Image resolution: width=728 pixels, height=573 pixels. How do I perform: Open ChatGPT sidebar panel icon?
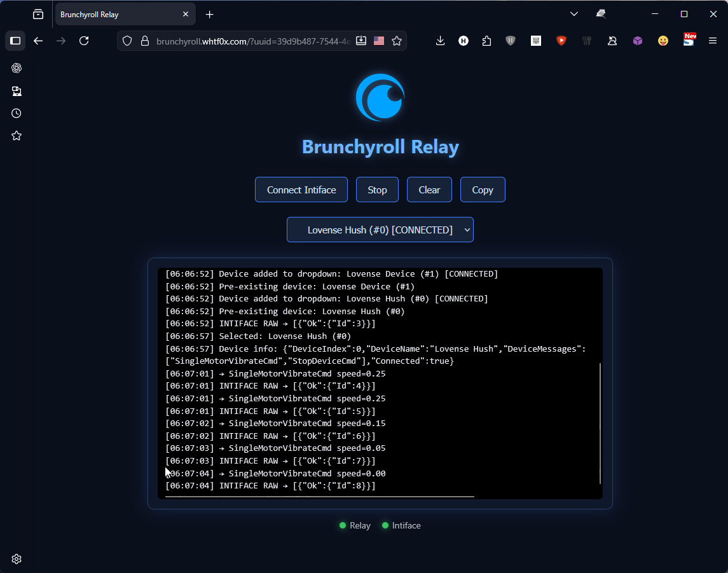[x=17, y=68]
